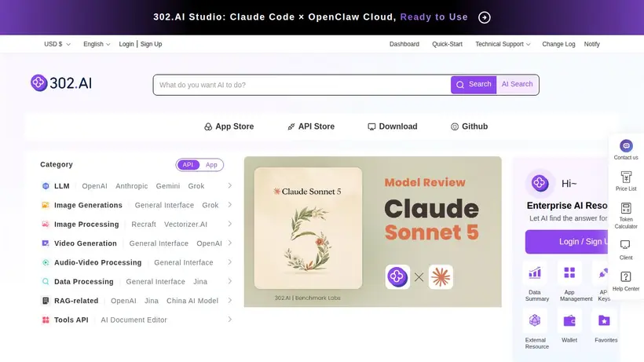
Task: Click Vectorizer.AI link
Action: [x=185, y=224]
